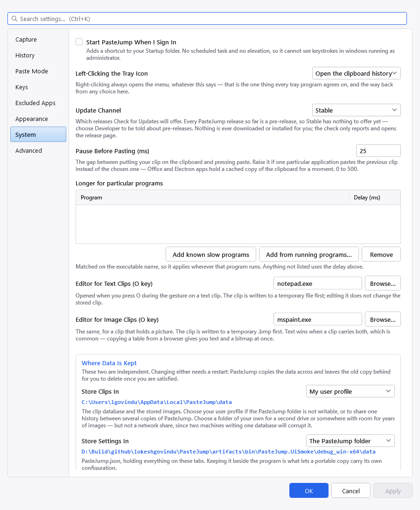Open the History settings tab
420x510 pixels.
[38, 55]
